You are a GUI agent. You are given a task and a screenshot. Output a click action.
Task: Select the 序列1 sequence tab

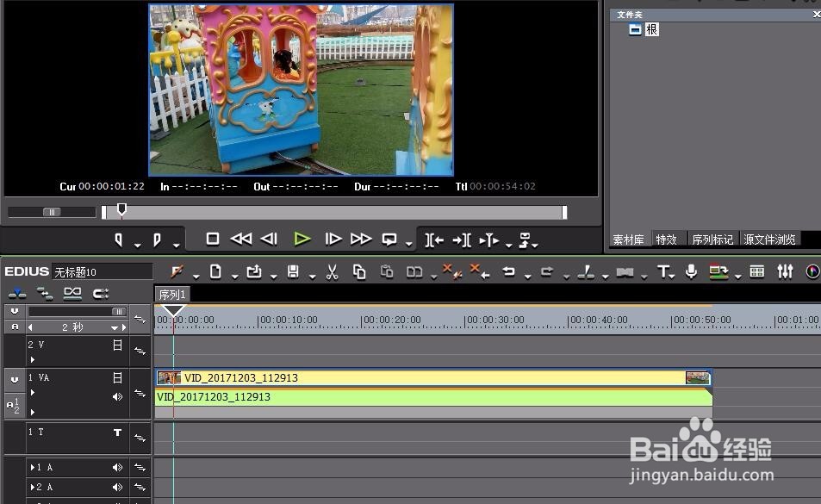pos(172,295)
